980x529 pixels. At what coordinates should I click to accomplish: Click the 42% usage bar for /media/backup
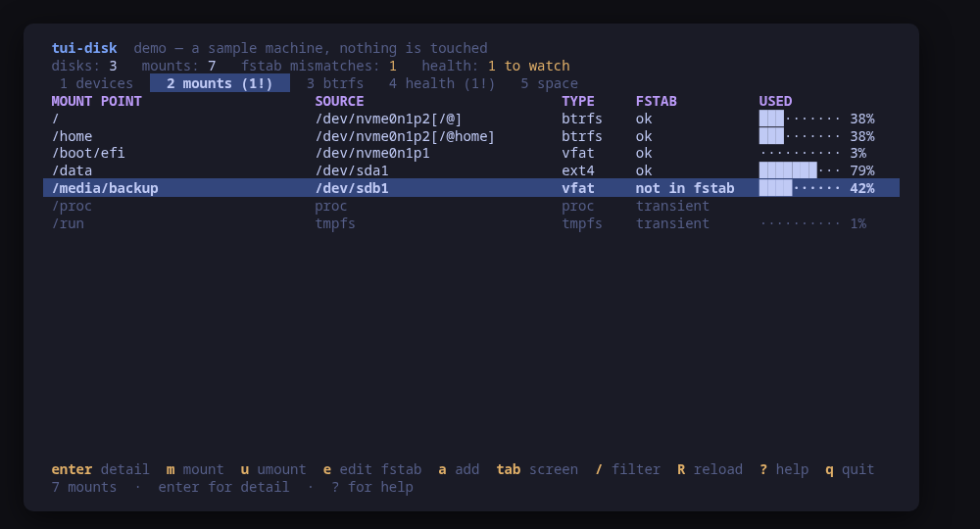816,188
